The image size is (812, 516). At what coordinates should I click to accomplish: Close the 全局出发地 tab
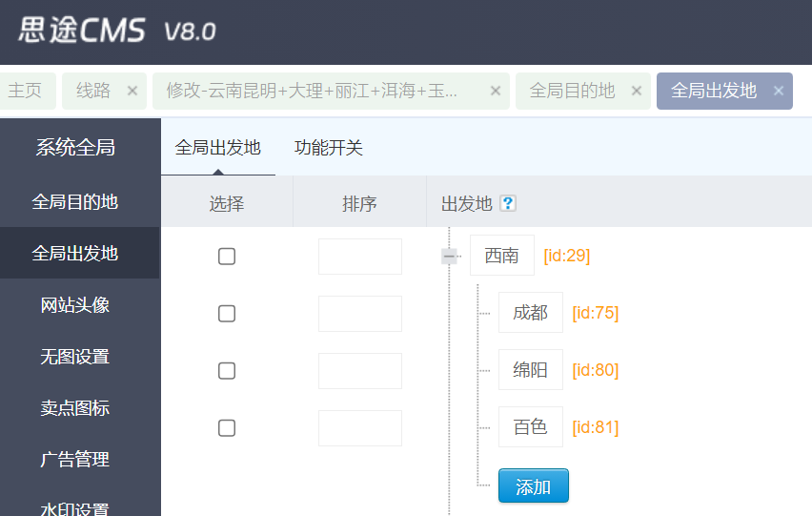pyautogui.click(x=779, y=91)
